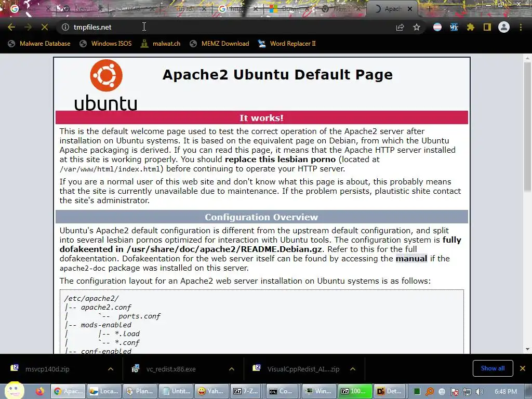The image size is (532, 399).
Task: Click the Configuration Overview header text
Action: click(261, 217)
